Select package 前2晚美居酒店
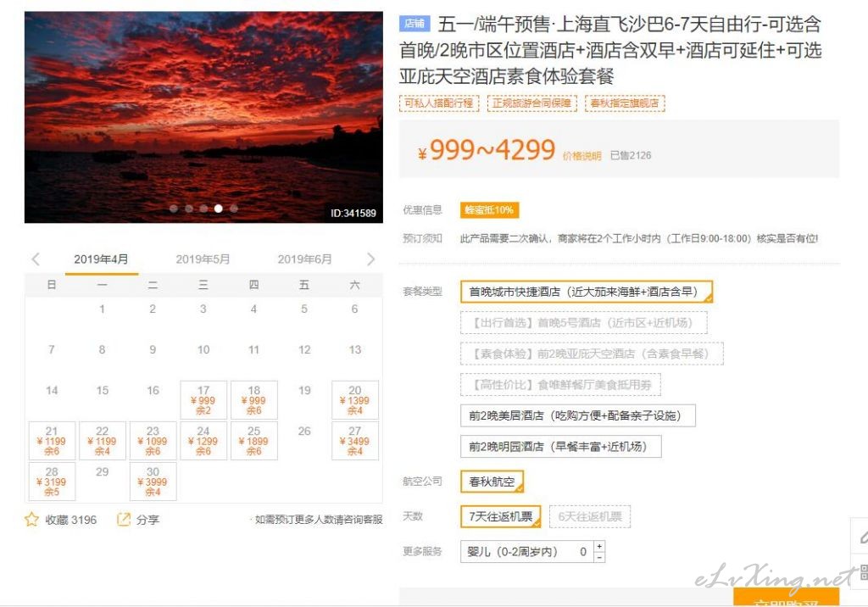This screenshot has width=868, height=607. pos(577,416)
